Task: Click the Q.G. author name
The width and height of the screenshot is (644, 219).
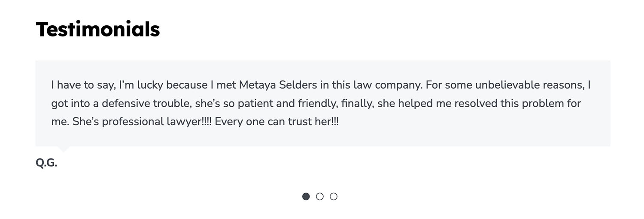Action: click(x=46, y=163)
